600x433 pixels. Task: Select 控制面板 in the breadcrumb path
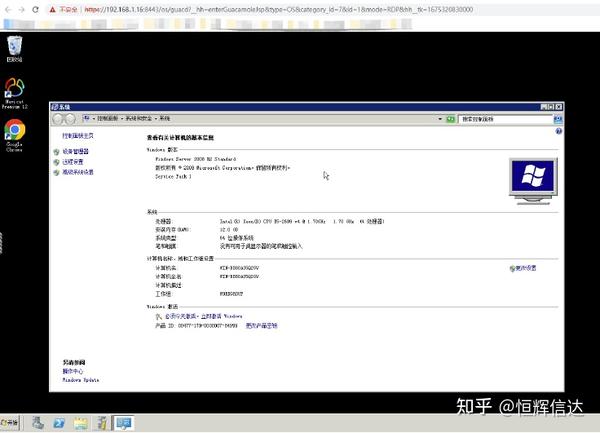pyautogui.click(x=107, y=119)
